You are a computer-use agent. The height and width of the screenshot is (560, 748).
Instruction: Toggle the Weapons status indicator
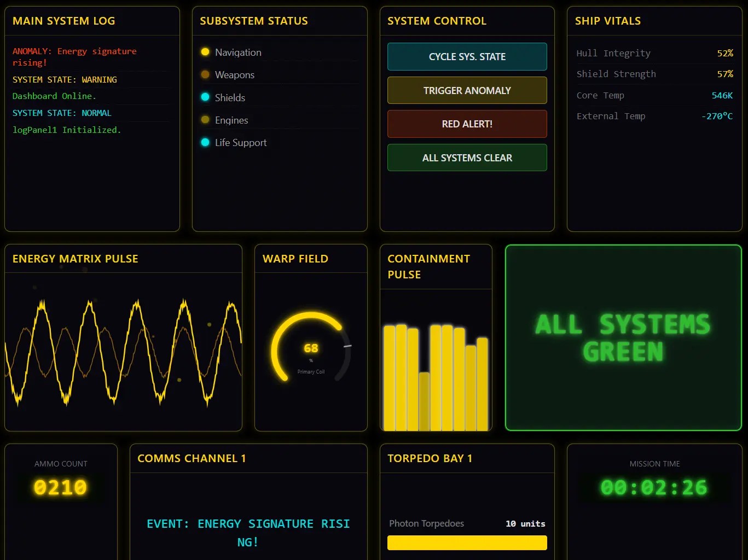[x=205, y=74]
